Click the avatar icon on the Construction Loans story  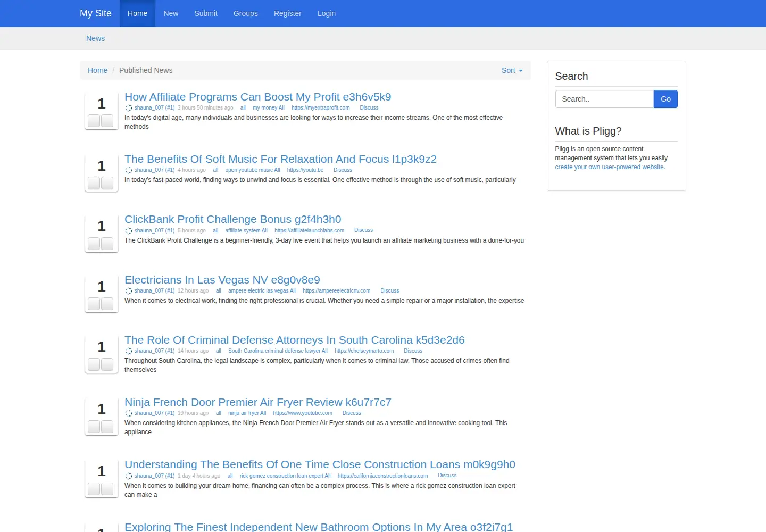pyautogui.click(x=129, y=476)
